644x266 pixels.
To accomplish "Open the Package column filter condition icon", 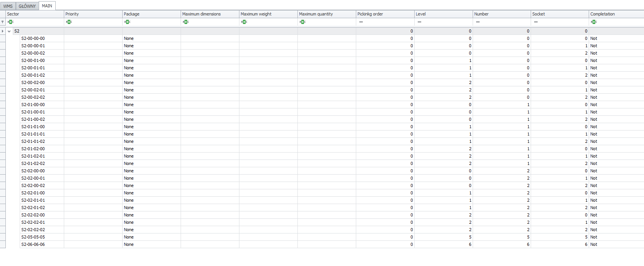I will click(x=127, y=22).
